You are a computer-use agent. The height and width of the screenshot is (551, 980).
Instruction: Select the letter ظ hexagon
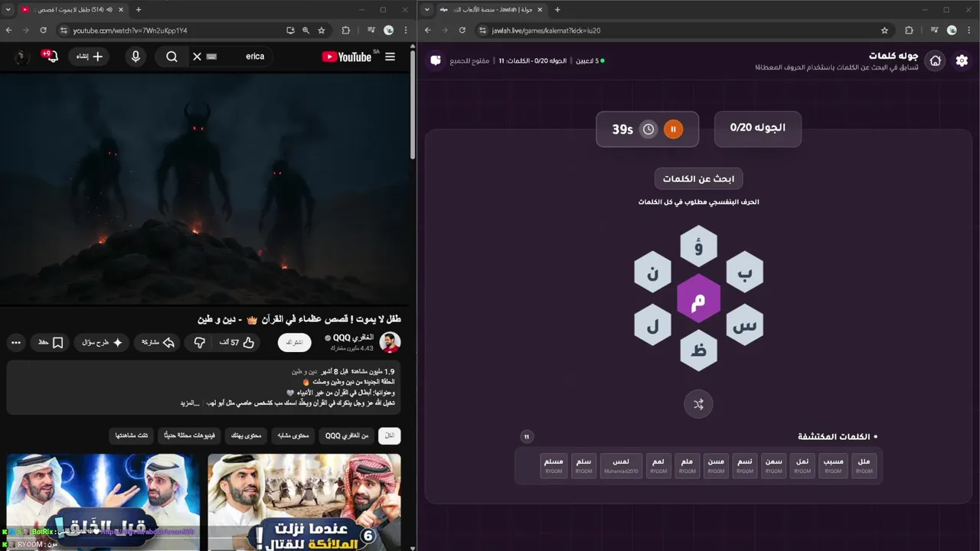[698, 350]
